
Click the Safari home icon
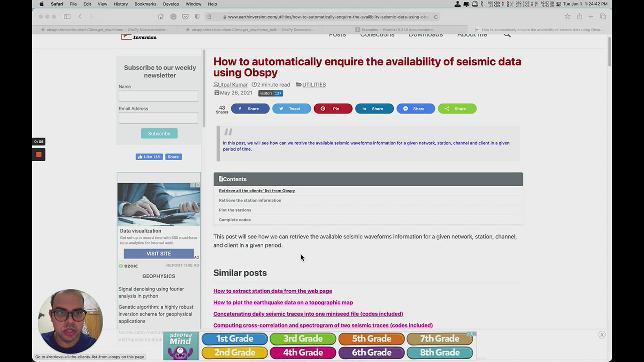[x=161, y=16]
